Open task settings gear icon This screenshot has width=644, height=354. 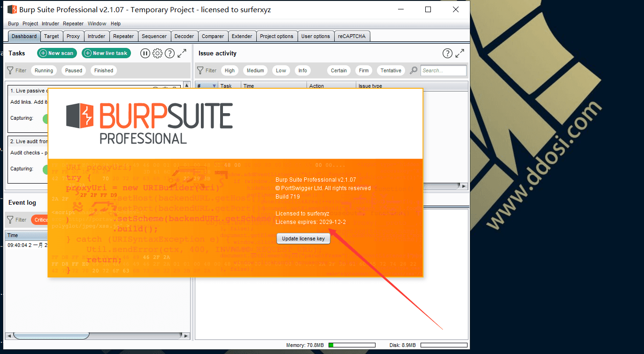pos(157,54)
